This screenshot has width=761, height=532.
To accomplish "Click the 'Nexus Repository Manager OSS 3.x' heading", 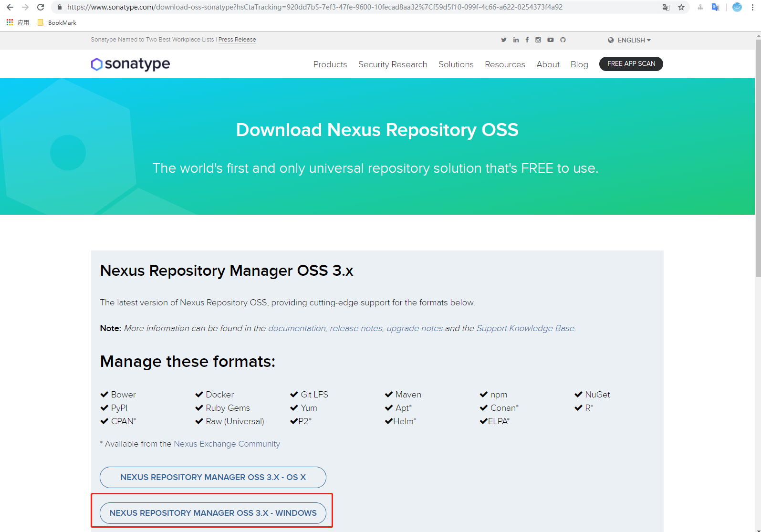I will coord(227,271).
